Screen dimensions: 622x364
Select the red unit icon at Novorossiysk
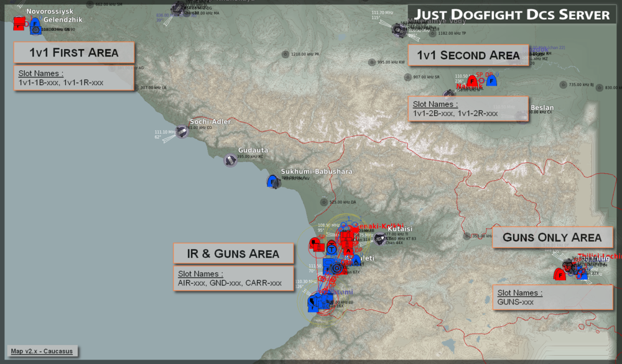pos(18,24)
